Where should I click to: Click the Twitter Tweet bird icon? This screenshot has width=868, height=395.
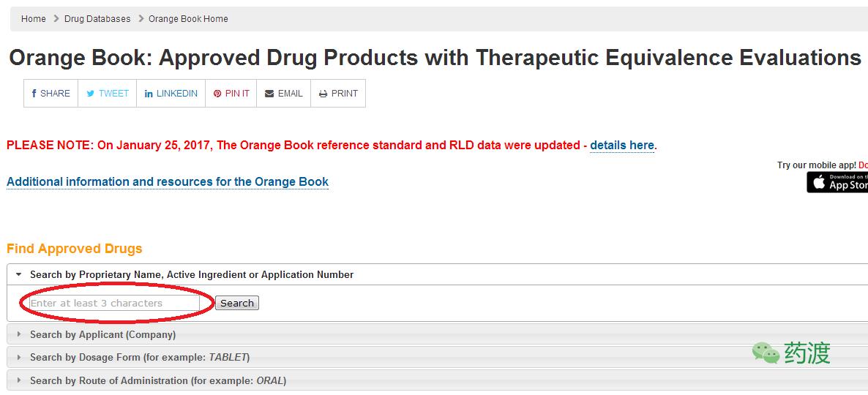91,94
